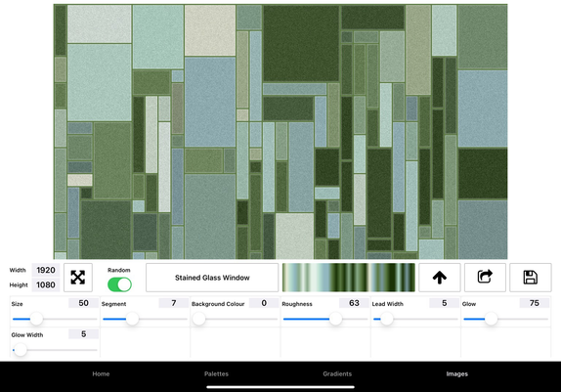Click the Segment value field showing 7
Screen dimensions: 561x392
click(x=174, y=303)
